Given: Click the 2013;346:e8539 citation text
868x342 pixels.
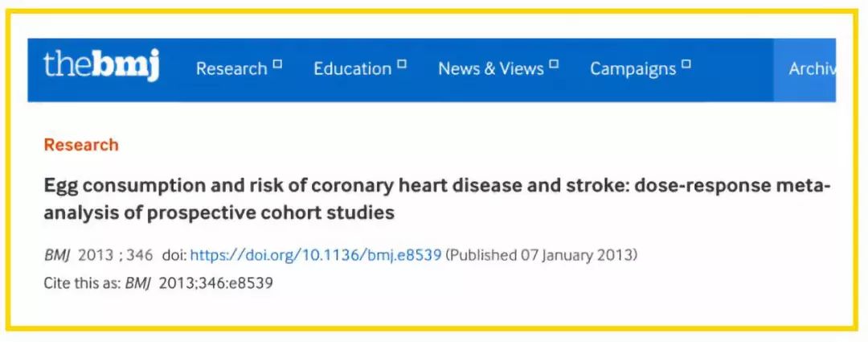Looking at the screenshot, I should 216,283.
